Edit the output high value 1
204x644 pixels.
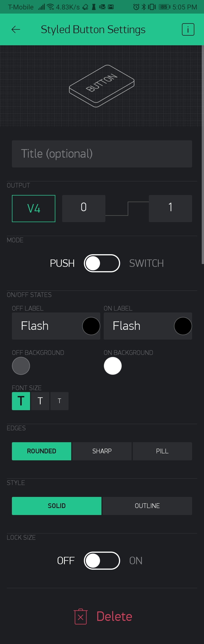(x=170, y=209)
